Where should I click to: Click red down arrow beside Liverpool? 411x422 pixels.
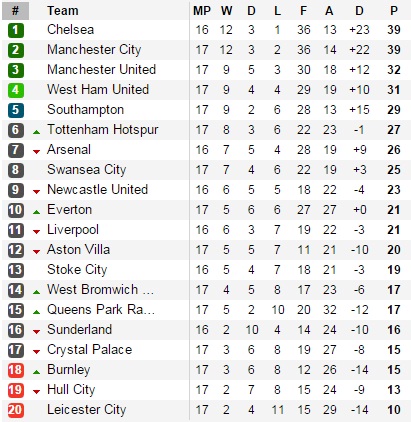click(x=36, y=232)
